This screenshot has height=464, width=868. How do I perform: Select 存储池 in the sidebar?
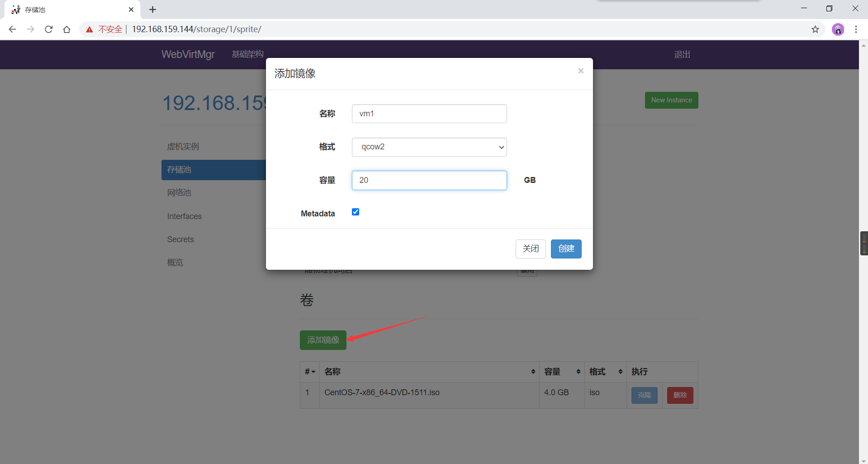[x=213, y=170]
